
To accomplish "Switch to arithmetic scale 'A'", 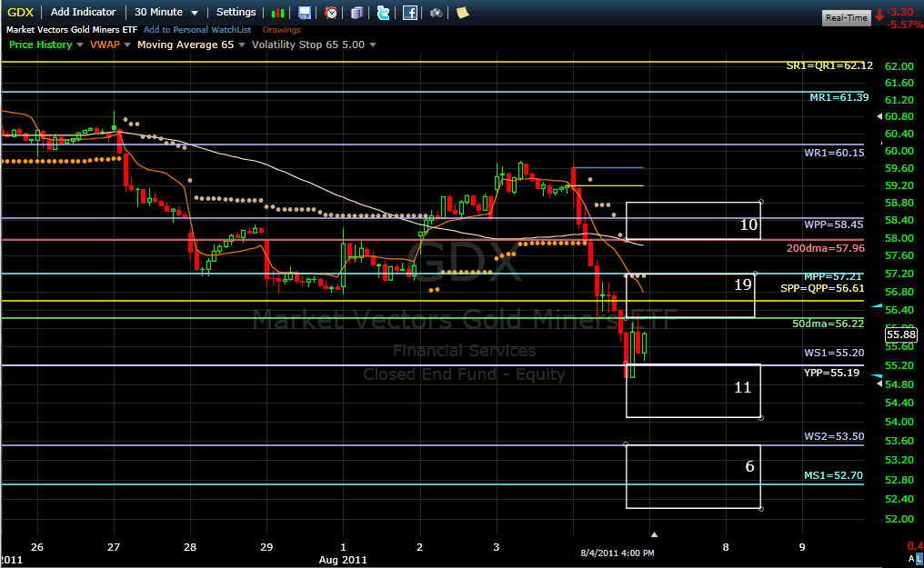I will [911, 559].
